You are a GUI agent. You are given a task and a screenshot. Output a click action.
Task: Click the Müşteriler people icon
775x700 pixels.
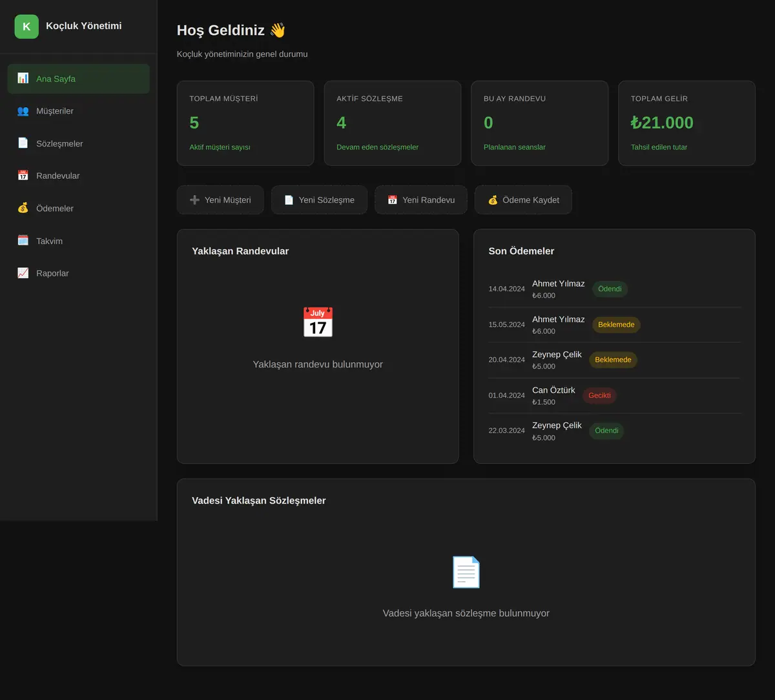(x=23, y=111)
